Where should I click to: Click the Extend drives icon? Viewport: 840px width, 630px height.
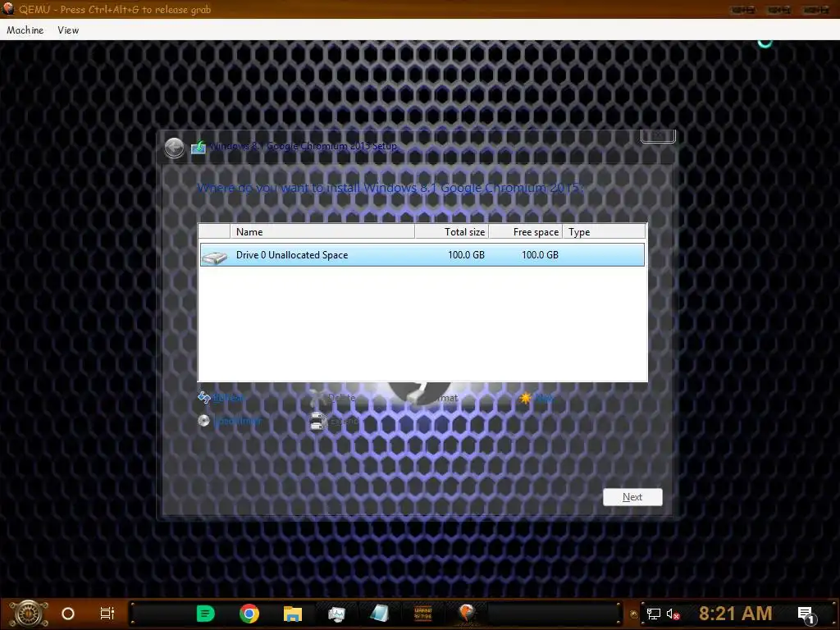[317, 422]
